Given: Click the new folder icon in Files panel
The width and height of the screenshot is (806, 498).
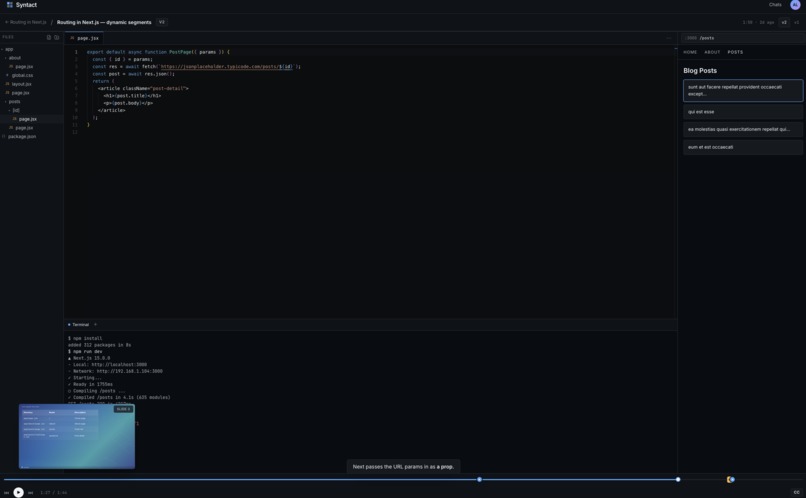Looking at the screenshot, I should pyautogui.click(x=57, y=37).
